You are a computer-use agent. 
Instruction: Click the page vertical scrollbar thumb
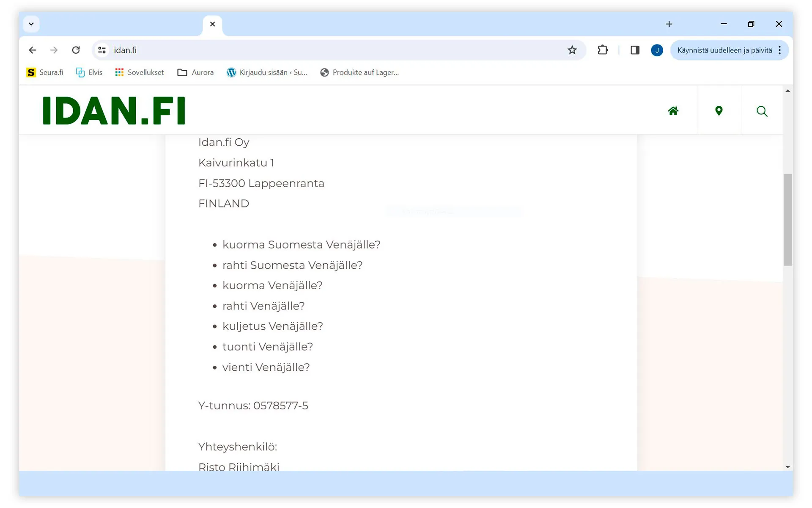point(787,219)
